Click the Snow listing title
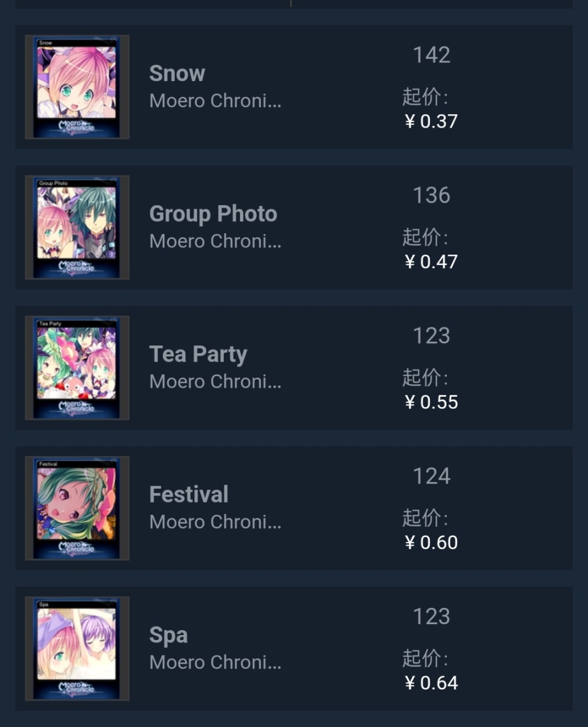 click(x=177, y=74)
